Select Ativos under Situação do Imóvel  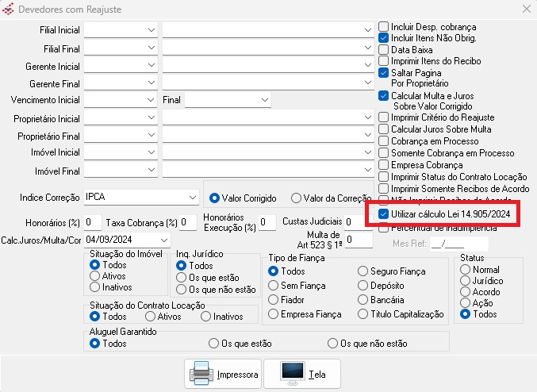click(95, 276)
